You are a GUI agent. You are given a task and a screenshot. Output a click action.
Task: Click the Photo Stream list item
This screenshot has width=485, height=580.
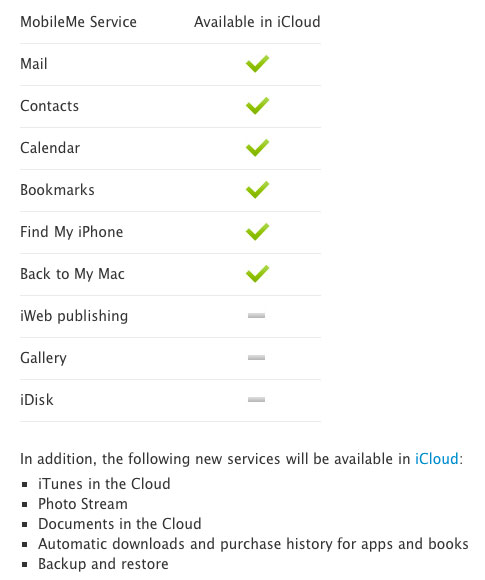83,504
